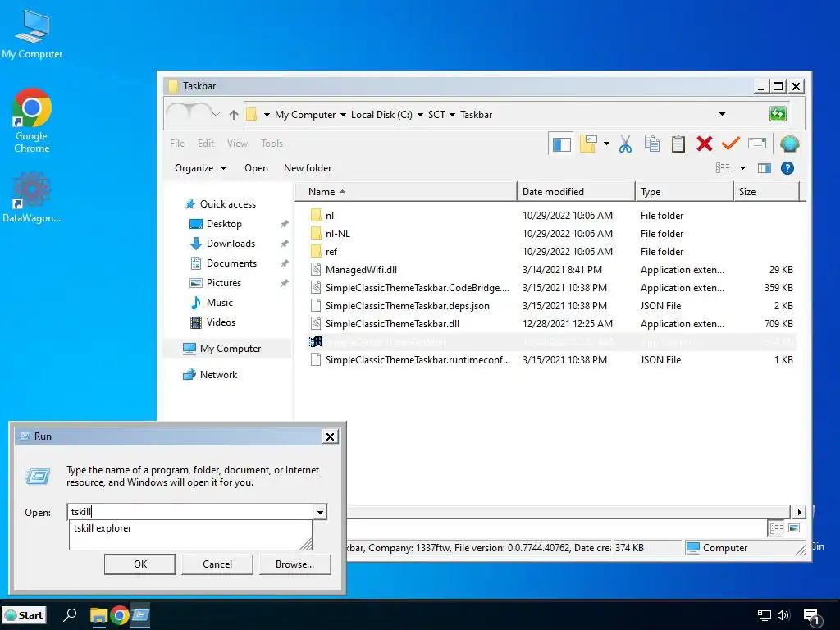Close the Run dialog
The height and width of the screenshot is (630, 840).
330,436
